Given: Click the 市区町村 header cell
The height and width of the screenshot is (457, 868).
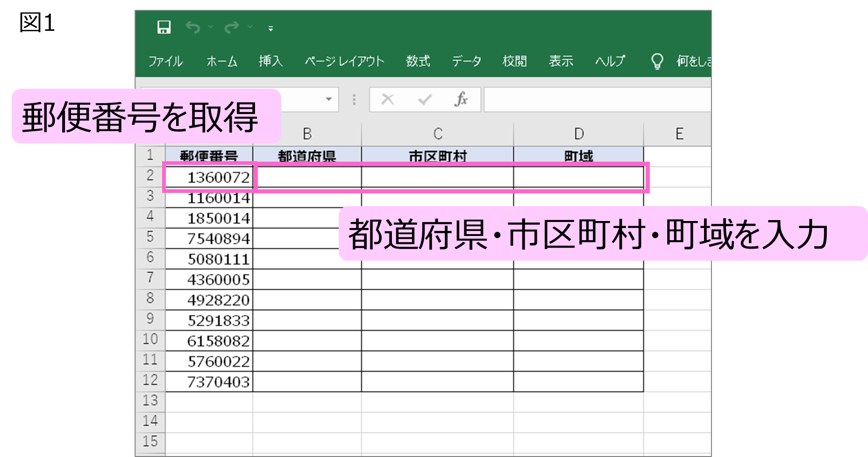Looking at the screenshot, I should 437,156.
